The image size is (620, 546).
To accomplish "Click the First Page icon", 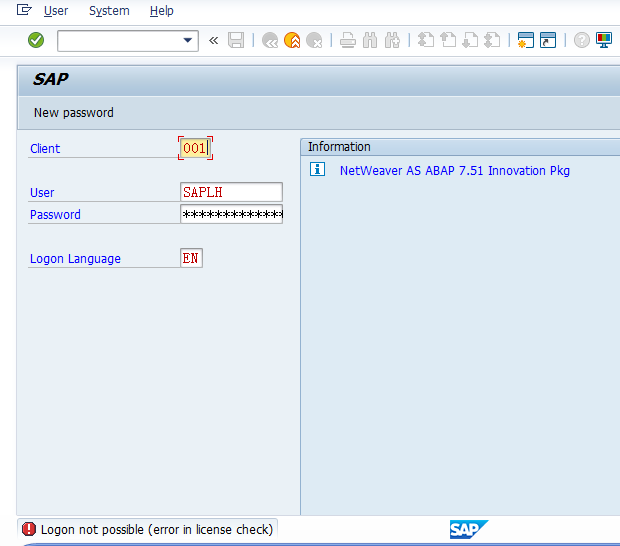I will (x=426, y=40).
